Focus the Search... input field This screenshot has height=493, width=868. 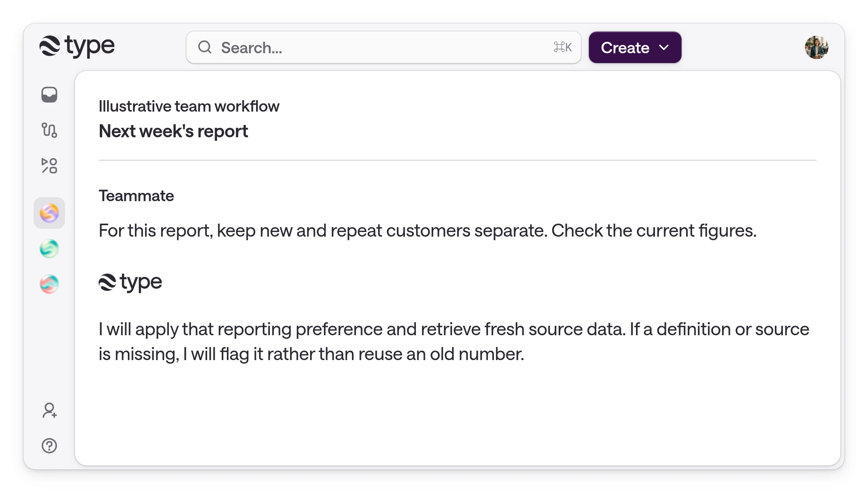click(x=383, y=47)
